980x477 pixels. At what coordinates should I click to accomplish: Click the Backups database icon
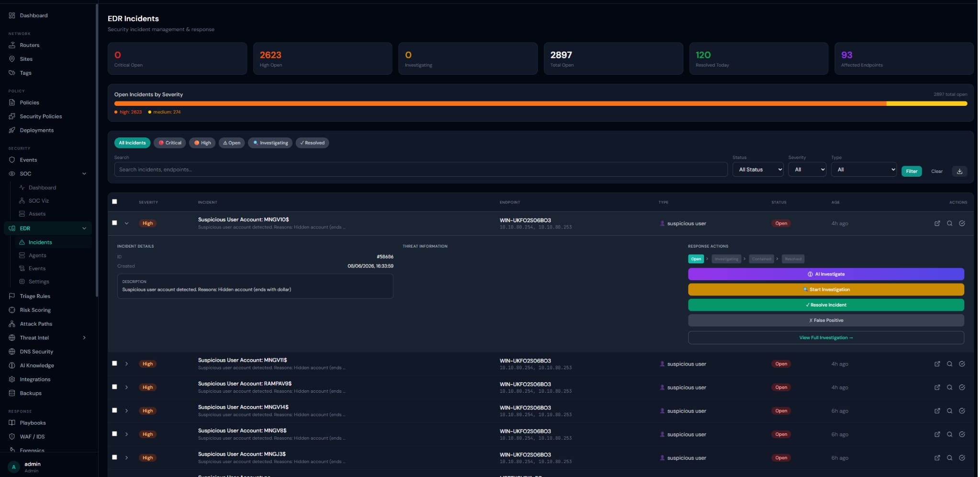12,393
